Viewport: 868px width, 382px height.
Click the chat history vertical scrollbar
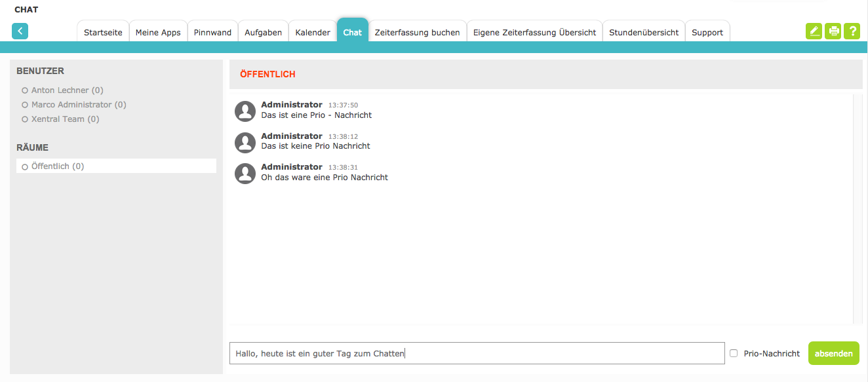point(858,208)
